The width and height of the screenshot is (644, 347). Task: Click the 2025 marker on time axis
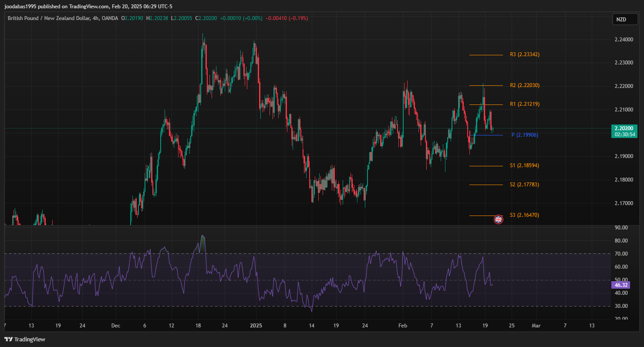point(256,325)
